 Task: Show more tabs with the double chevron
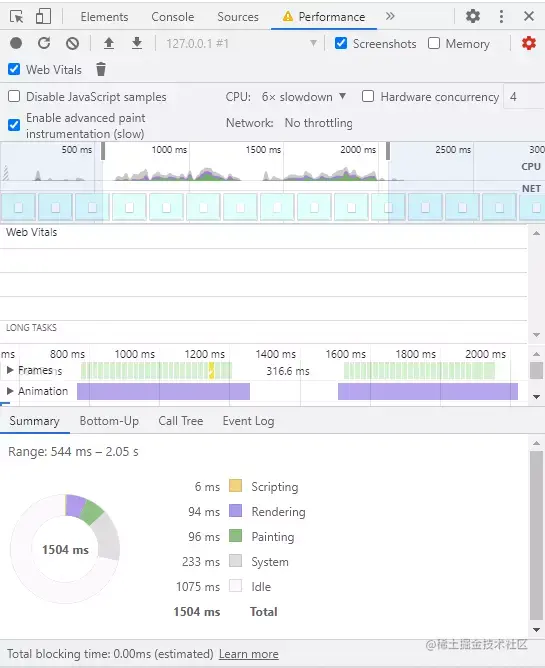click(x=390, y=16)
